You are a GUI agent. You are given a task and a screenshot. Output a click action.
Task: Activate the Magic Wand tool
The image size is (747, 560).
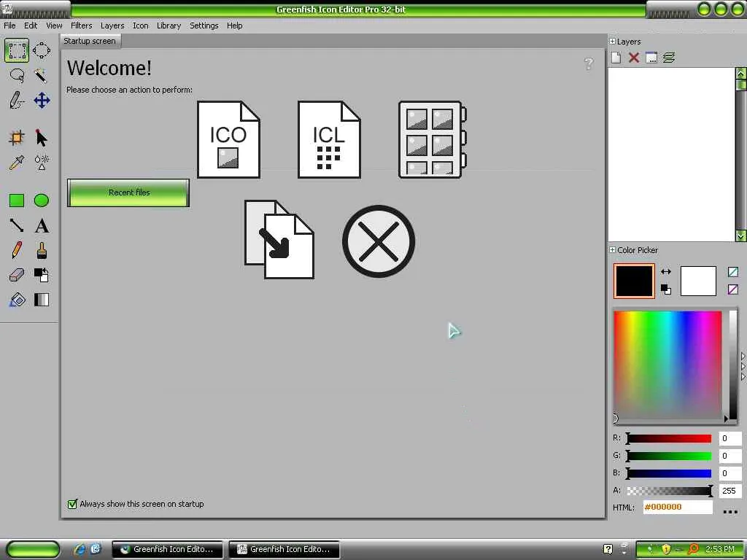pyautogui.click(x=42, y=75)
